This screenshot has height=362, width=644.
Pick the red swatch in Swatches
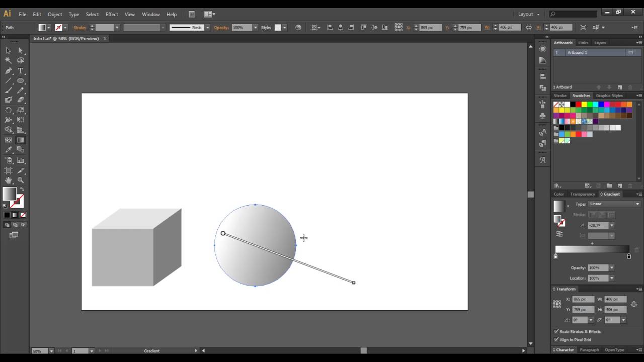click(578, 105)
